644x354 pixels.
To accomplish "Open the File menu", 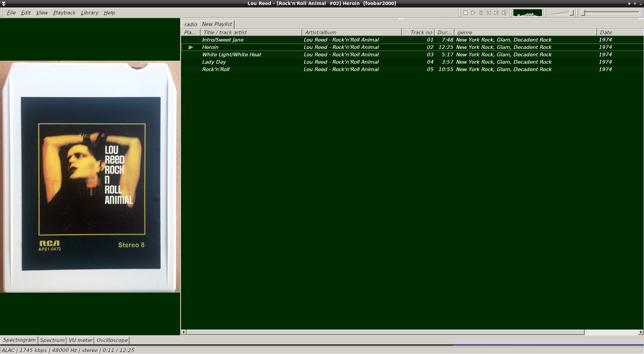I will pyautogui.click(x=11, y=13).
